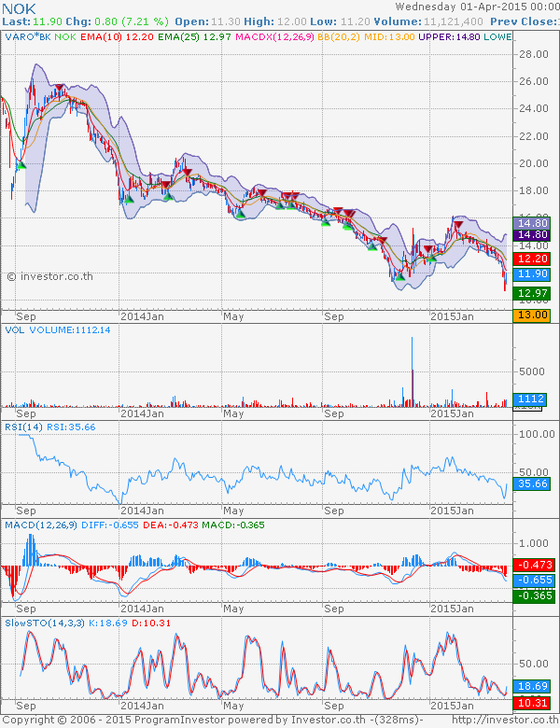Click the blue 11.90 last price tag

[x=532, y=273]
